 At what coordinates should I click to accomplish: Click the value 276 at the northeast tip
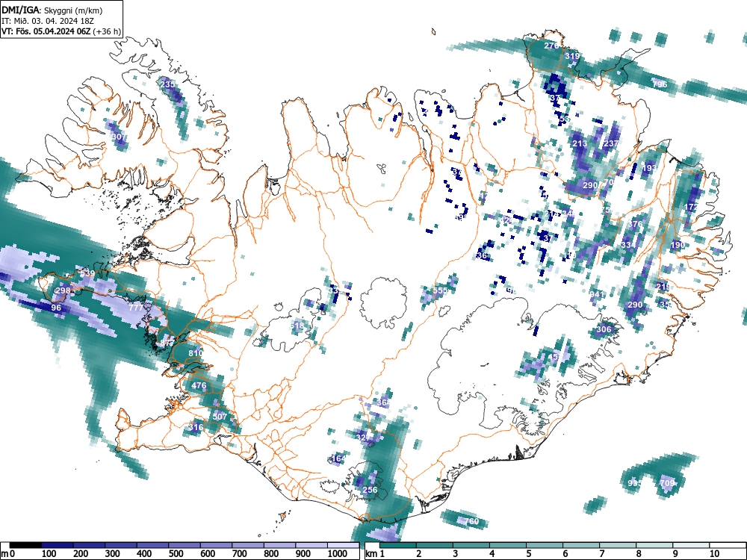tap(551, 46)
